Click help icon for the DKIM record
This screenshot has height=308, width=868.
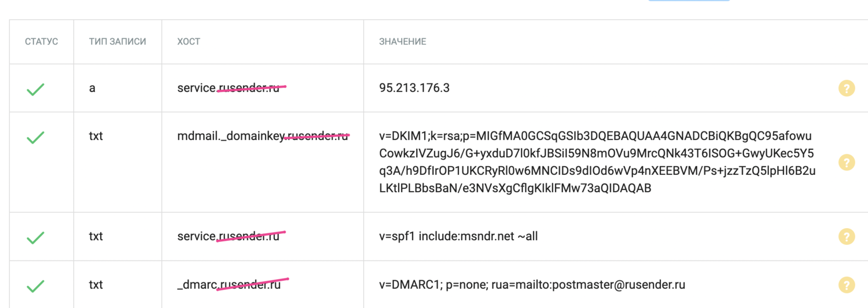[846, 162]
